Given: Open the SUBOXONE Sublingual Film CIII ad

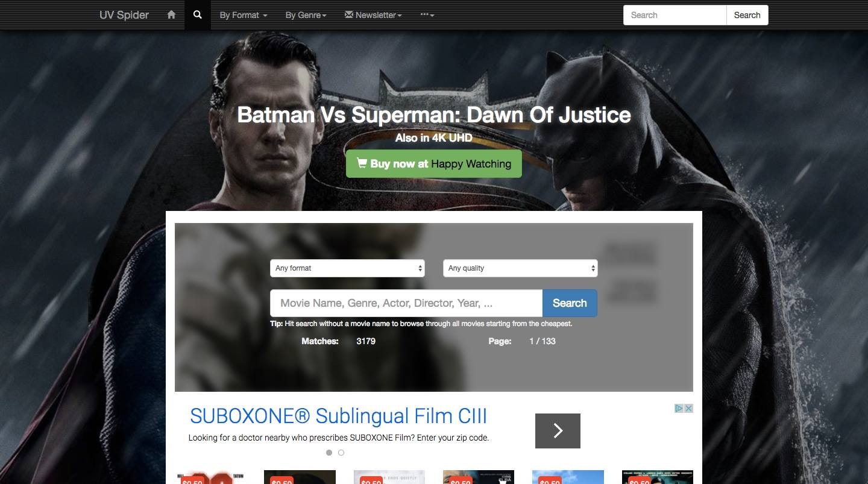Looking at the screenshot, I should (x=338, y=416).
